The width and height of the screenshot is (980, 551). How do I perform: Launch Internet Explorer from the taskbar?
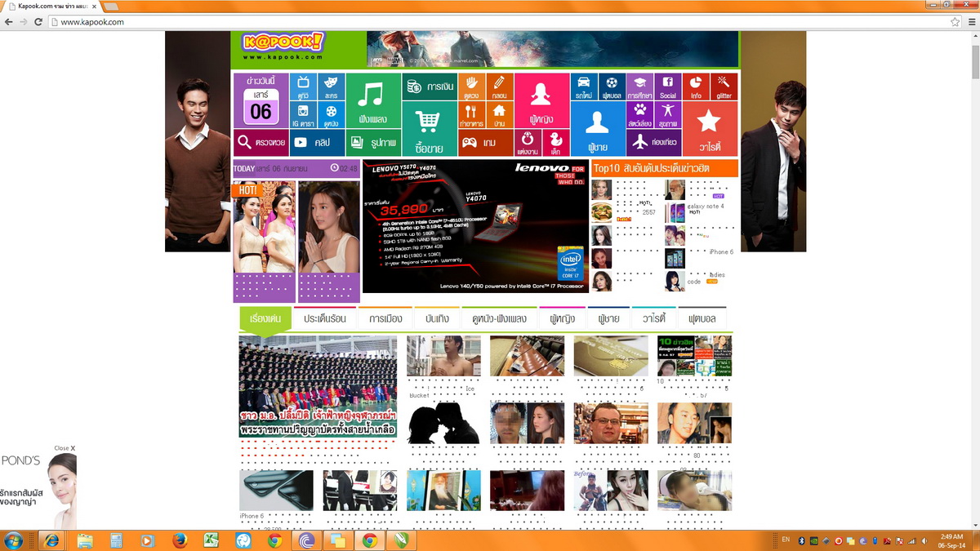[x=51, y=540]
